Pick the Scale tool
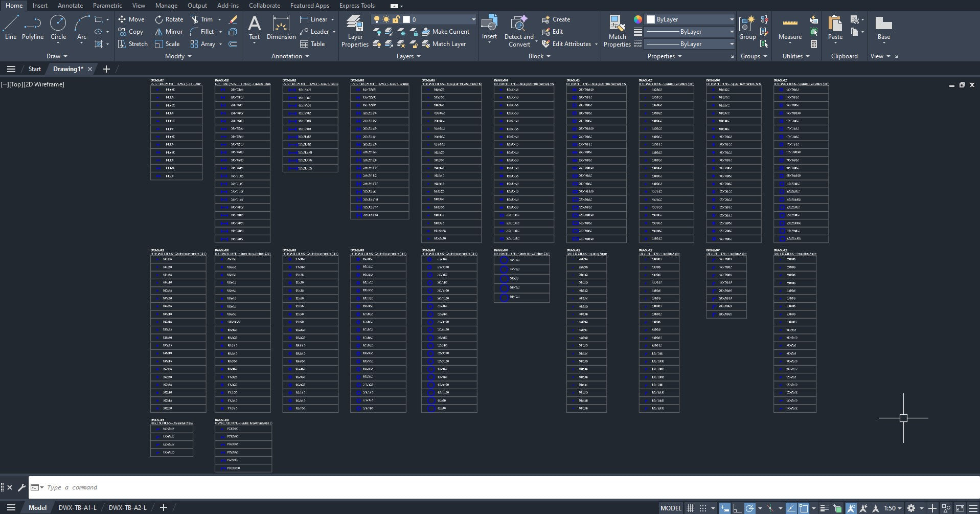 168,44
